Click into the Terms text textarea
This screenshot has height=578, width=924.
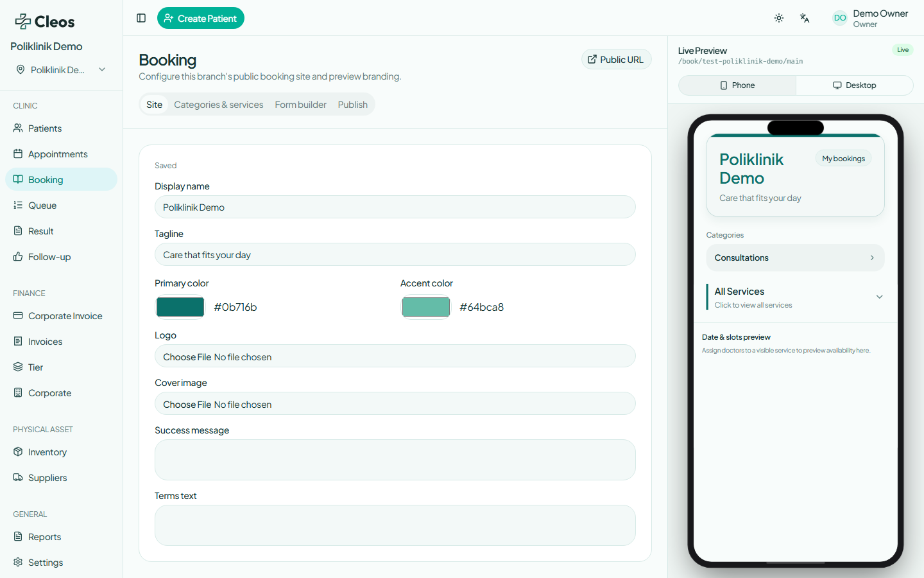(395, 525)
